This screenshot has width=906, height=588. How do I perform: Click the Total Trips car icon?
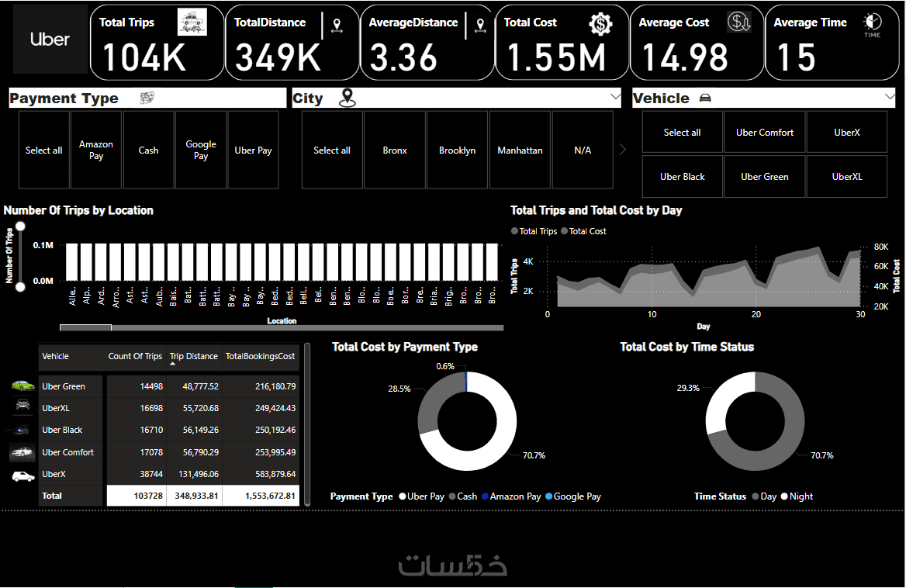[192, 22]
